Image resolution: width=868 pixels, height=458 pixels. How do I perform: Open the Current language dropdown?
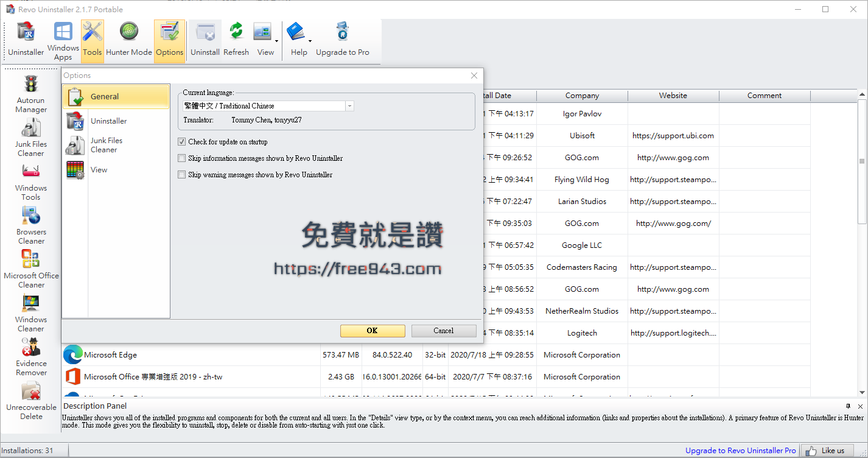tap(349, 105)
